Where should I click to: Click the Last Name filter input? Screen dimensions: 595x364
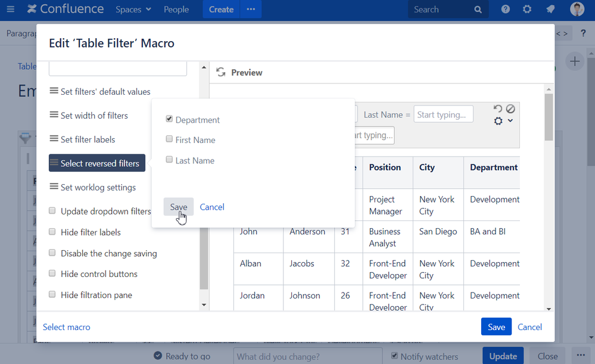coord(443,114)
